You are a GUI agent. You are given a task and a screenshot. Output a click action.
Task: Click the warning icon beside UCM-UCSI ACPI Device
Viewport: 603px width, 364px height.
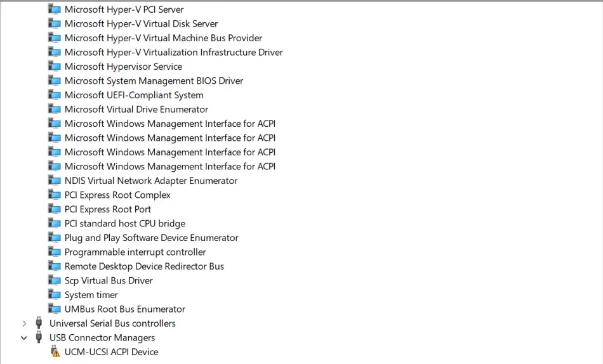(x=55, y=352)
